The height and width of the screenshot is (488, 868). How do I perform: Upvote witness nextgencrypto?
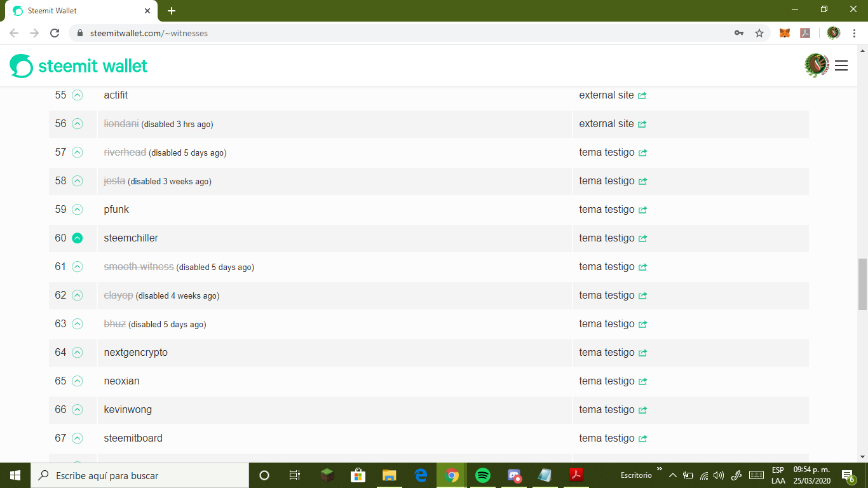pos(77,353)
